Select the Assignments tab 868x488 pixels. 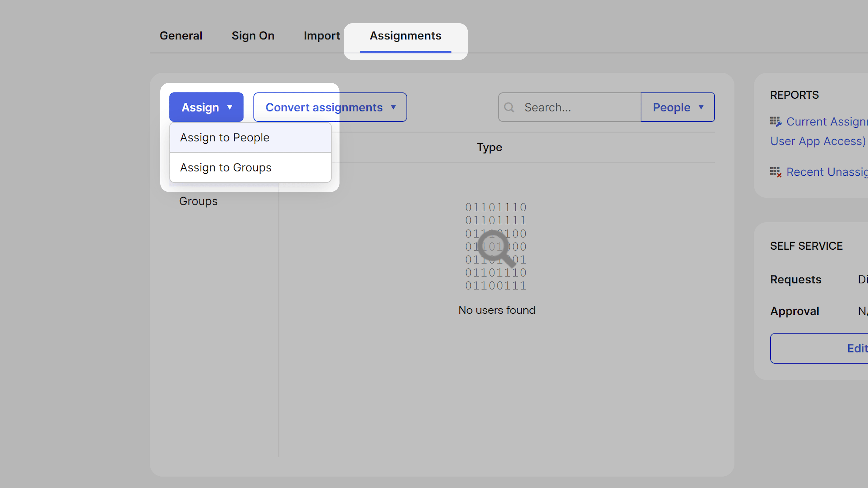[x=405, y=36]
